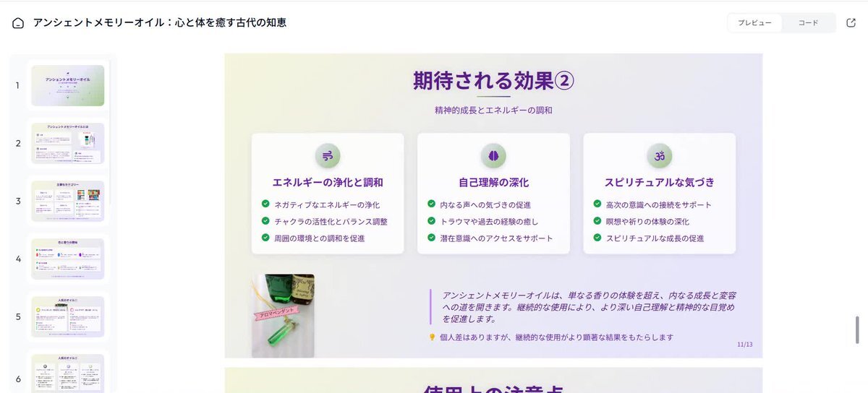
Task: Select slide 1 thumbnail in sidebar
Action: click(x=67, y=85)
